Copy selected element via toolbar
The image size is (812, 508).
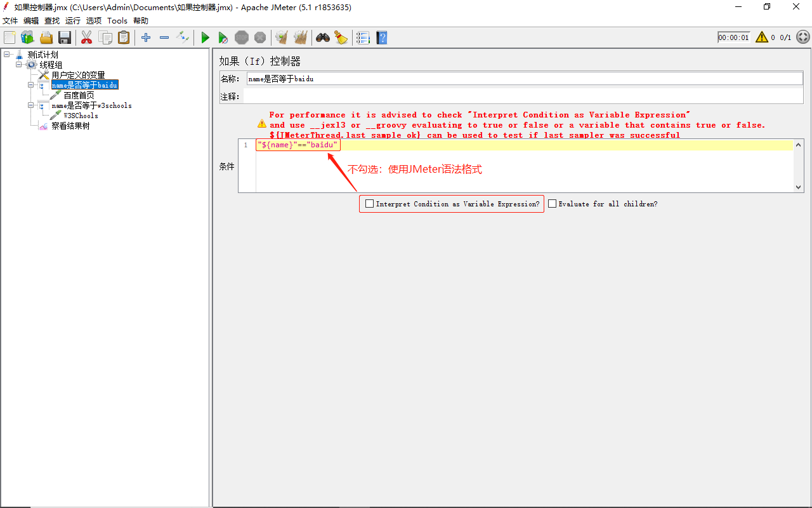coord(105,37)
